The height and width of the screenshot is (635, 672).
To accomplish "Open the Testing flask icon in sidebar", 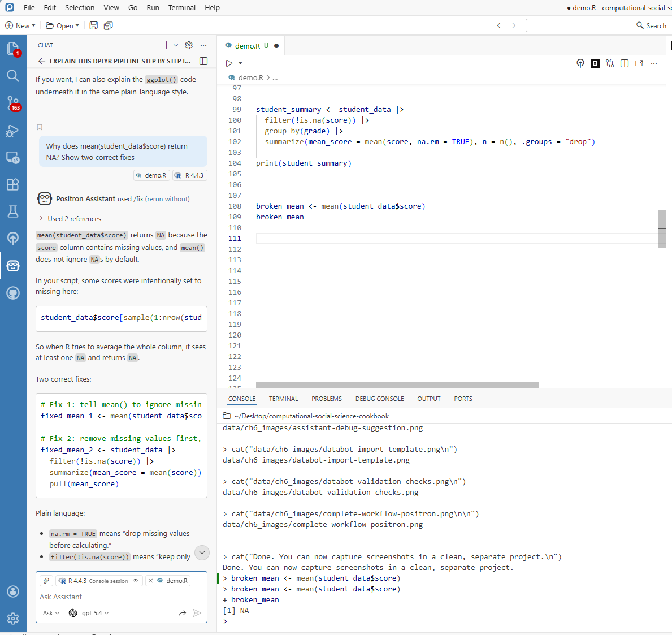I will (12, 211).
